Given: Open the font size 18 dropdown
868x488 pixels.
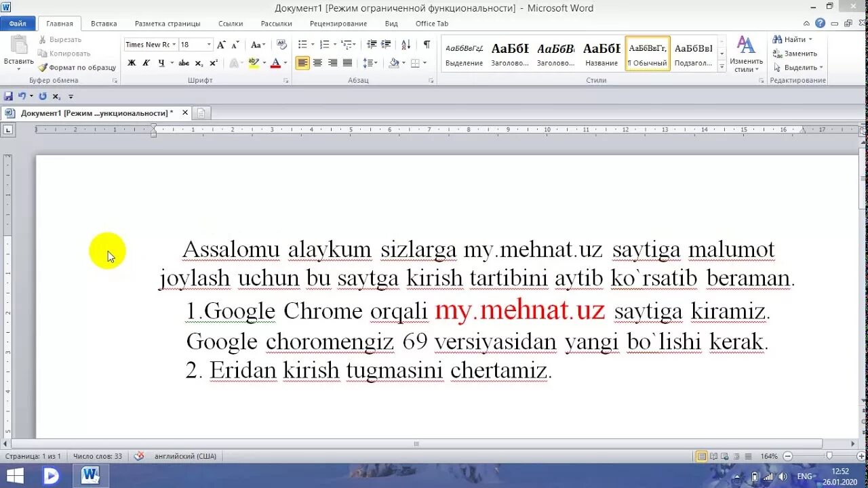Looking at the screenshot, I should [209, 45].
